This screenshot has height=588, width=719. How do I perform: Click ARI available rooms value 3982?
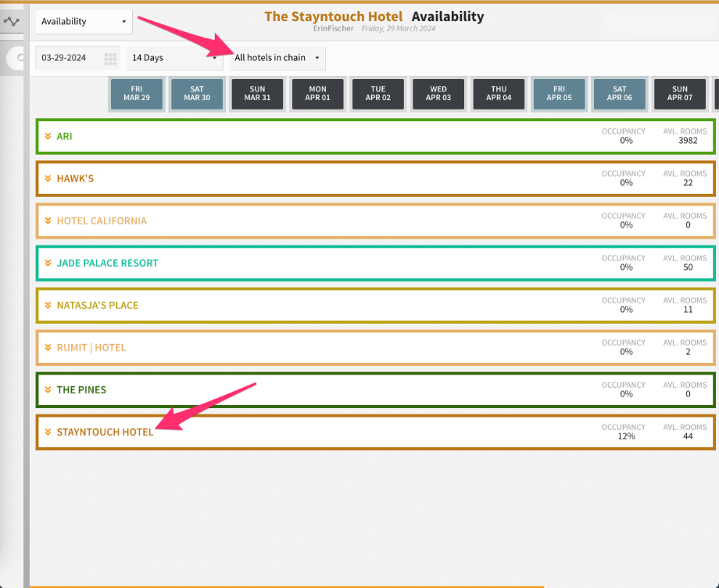pos(688,141)
